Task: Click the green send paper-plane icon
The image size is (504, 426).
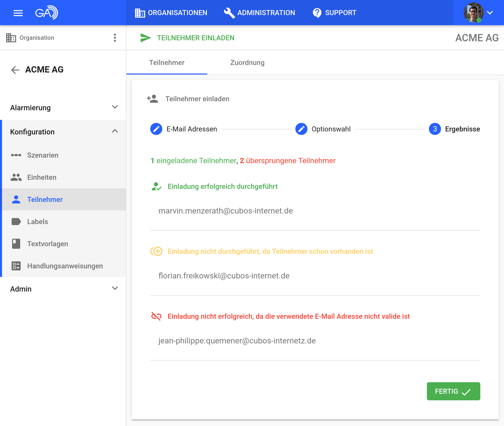Action: [145, 38]
